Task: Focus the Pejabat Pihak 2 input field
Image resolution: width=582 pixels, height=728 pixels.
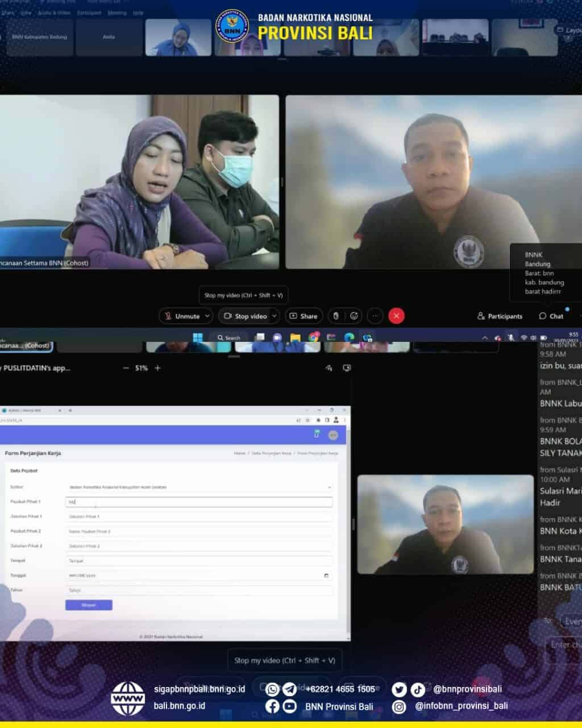Action: coord(199,531)
